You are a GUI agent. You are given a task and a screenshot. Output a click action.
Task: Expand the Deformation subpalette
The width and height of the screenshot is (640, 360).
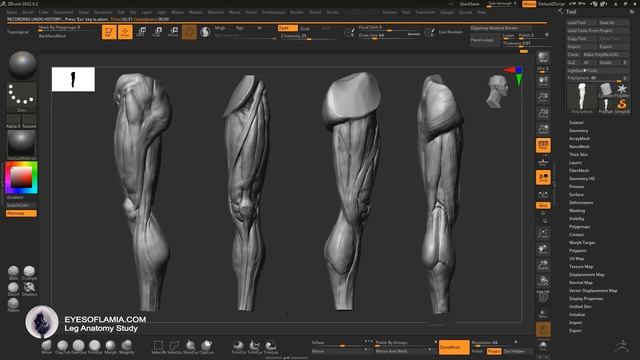pos(581,202)
